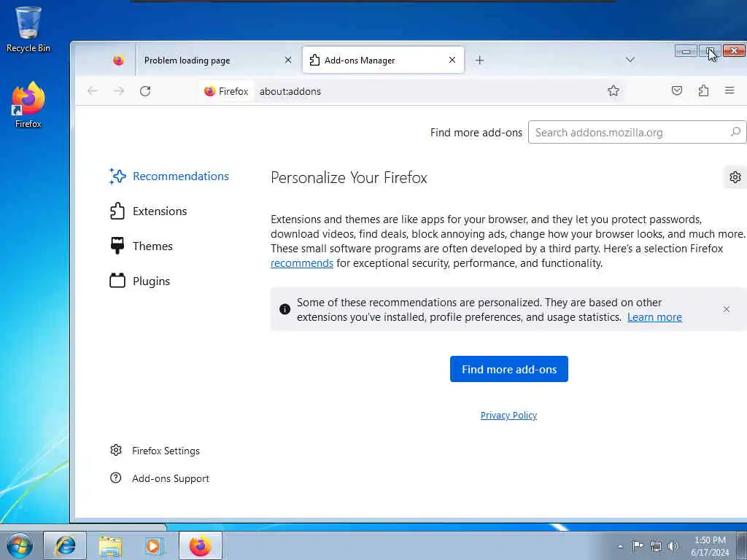The height and width of the screenshot is (560, 747).
Task: Bookmark this page with the star
Action: pos(613,90)
